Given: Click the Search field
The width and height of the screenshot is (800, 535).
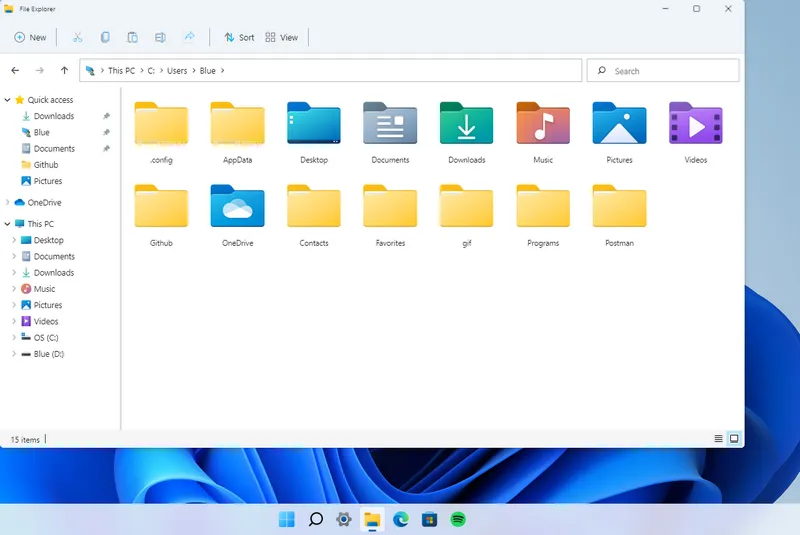Looking at the screenshot, I should tap(663, 70).
